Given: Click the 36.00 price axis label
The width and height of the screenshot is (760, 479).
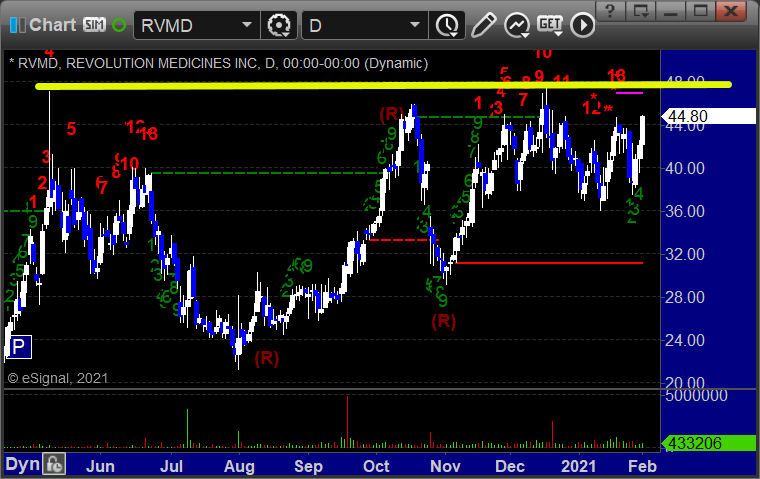Looking at the screenshot, I should [x=685, y=211].
